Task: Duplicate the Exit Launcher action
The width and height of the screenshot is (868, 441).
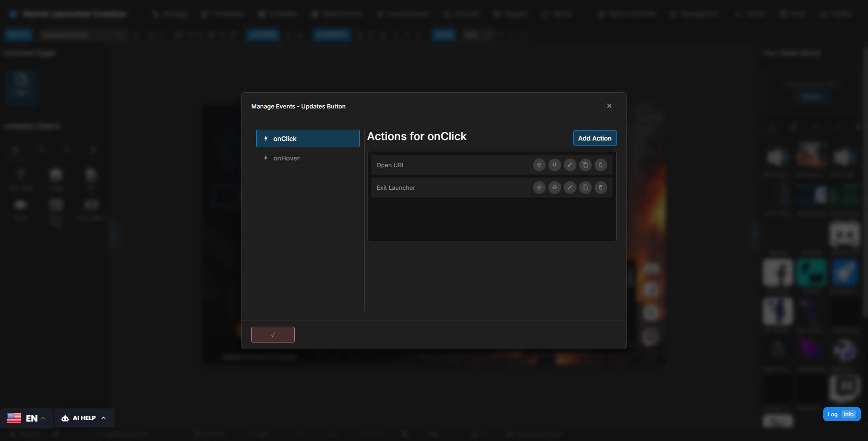Action: point(585,188)
